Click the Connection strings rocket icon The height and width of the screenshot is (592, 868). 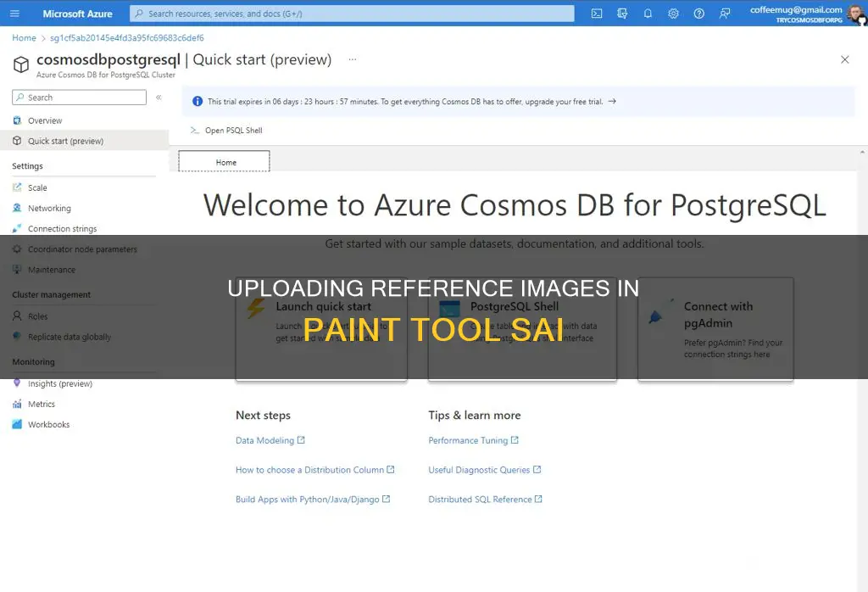click(x=17, y=228)
